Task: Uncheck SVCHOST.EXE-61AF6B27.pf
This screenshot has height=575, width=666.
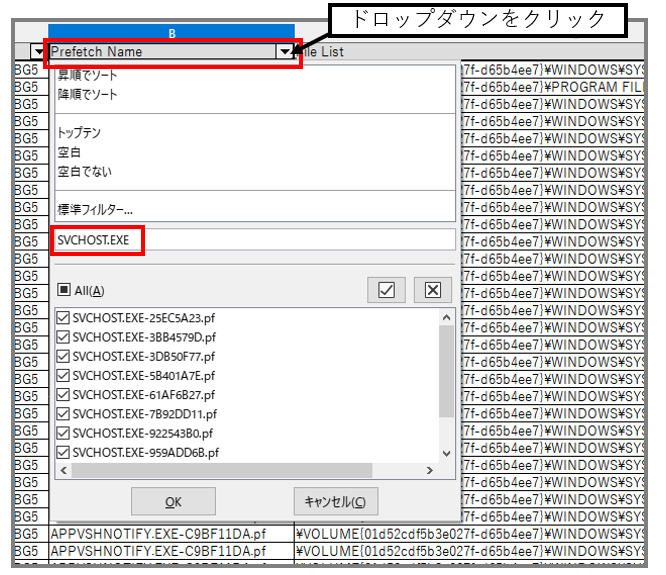Action: [x=63, y=395]
